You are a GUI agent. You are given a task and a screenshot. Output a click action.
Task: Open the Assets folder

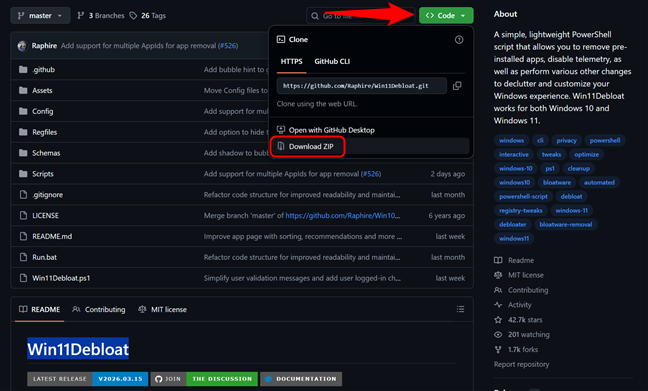(42, 91)
